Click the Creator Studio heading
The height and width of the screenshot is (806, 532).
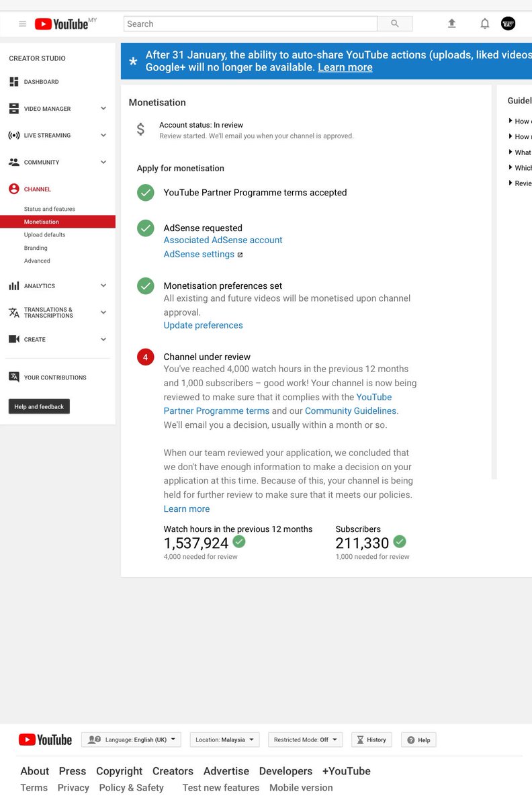[37, 58]
